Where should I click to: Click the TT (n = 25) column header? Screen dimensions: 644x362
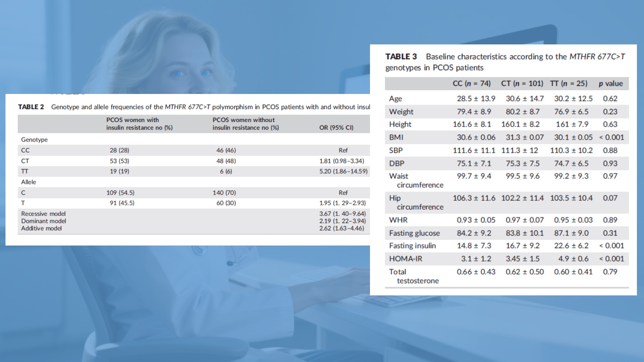tap(568, 84)
